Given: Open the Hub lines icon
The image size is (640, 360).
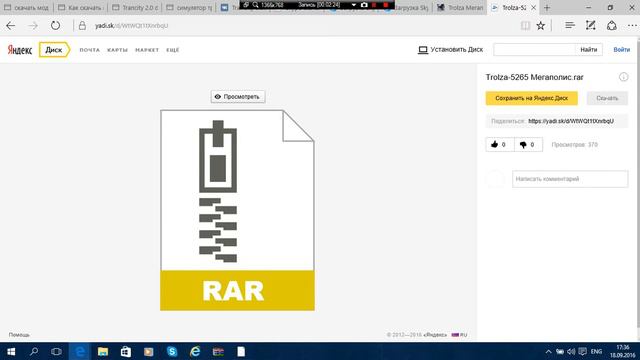Looking at the screenshot, I should (x=570, y=25).
